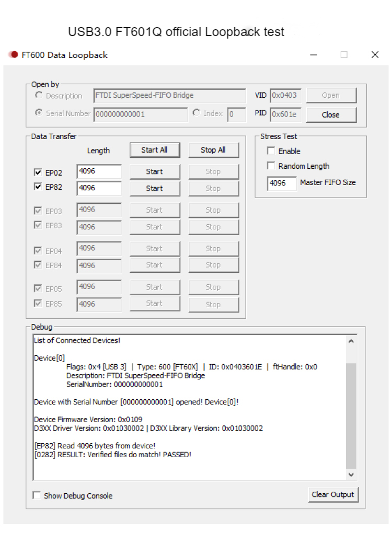Click Stop button for EP03
This screenshot has height=533, width=392.
213,210
